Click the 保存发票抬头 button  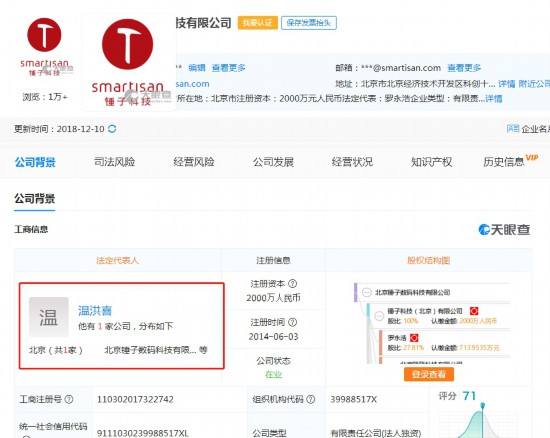pos(309,23)
